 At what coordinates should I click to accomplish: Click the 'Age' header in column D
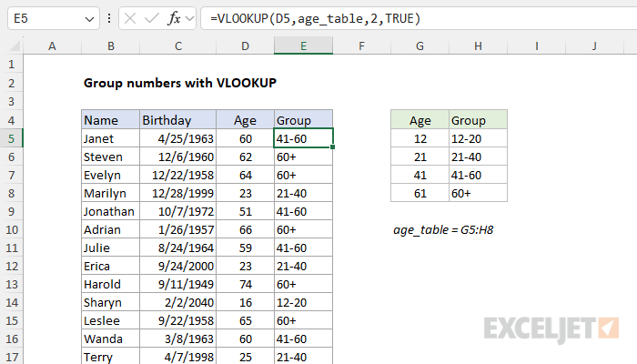(x=245, y=120)
